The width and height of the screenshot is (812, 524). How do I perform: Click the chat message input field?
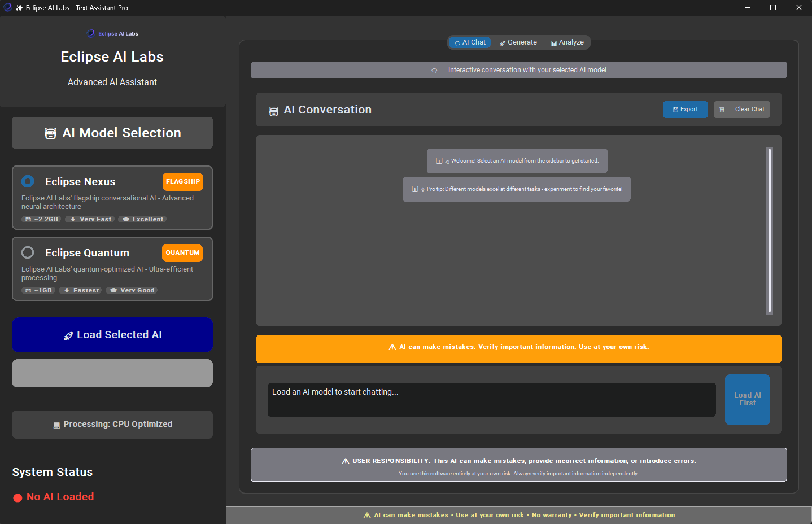(x=491, y=400)
